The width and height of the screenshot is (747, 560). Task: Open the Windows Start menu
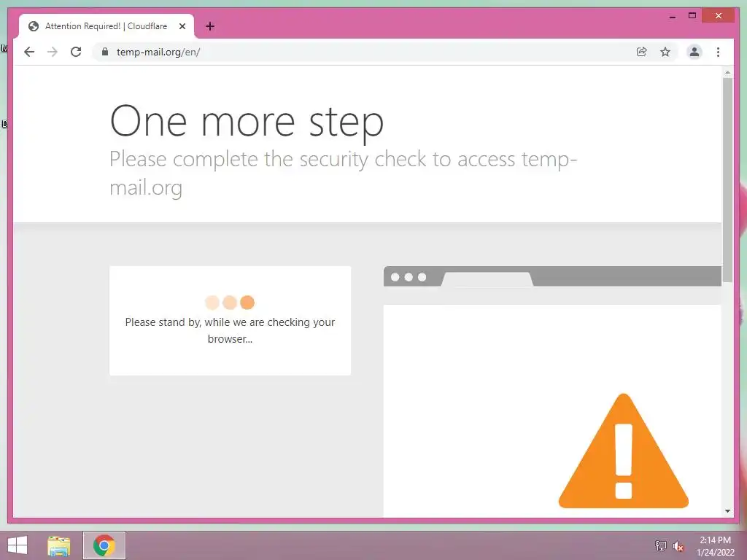click(18, 545)
